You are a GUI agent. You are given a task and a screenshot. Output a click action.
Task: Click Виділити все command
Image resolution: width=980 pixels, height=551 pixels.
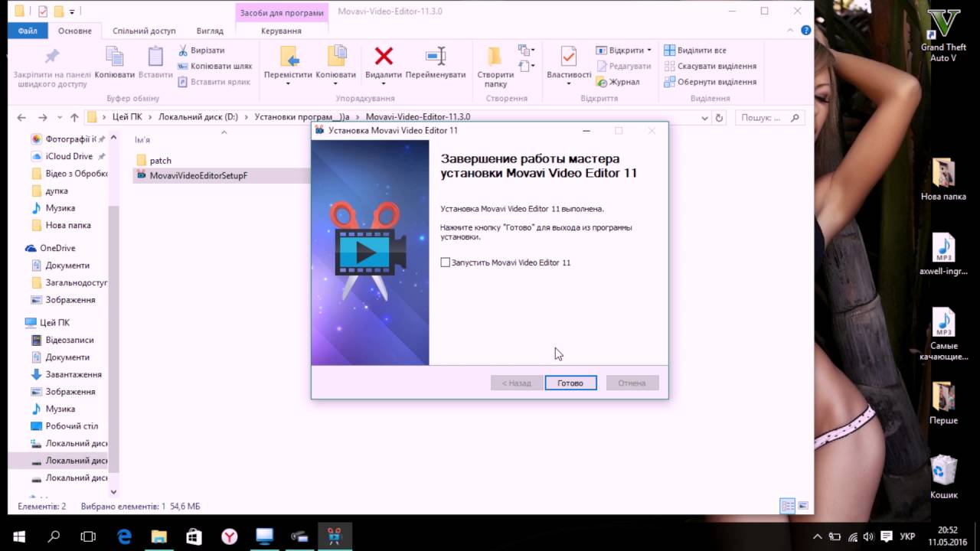(x=695, y=50)
